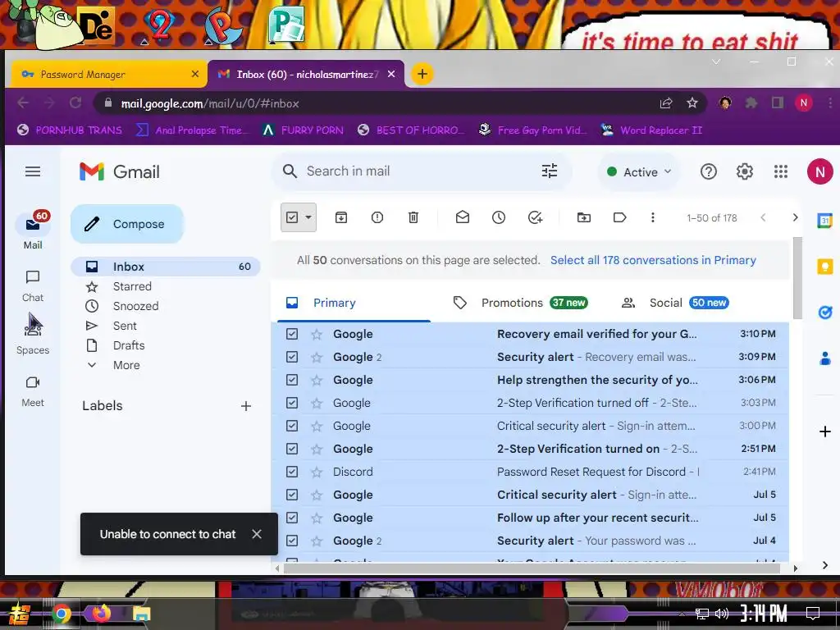The image size is (840, 630).
Task: Open Gmail Support help icon
Action: (x=708, y=171)
